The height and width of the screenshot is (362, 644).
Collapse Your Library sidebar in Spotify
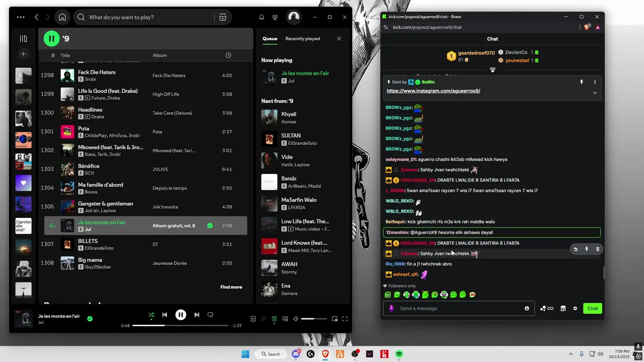23,38
